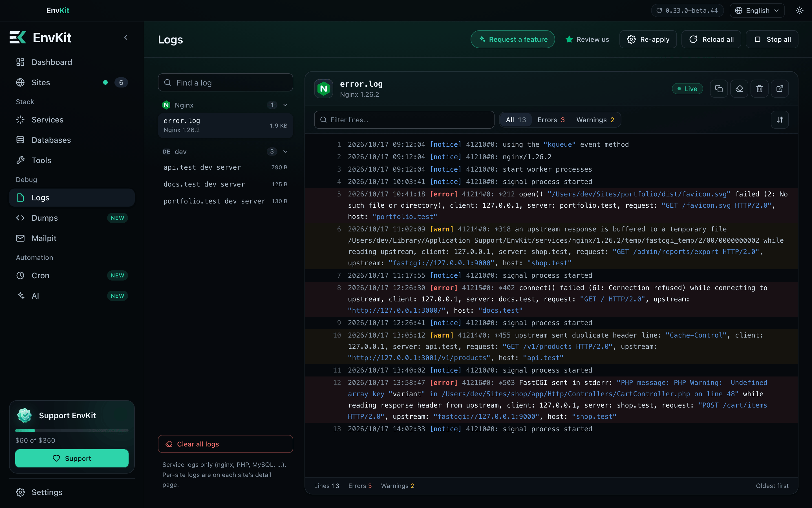The width and height of the screenshot is (812, 508).
Task: Toggle log sort order icon
Action: (780, 120)
